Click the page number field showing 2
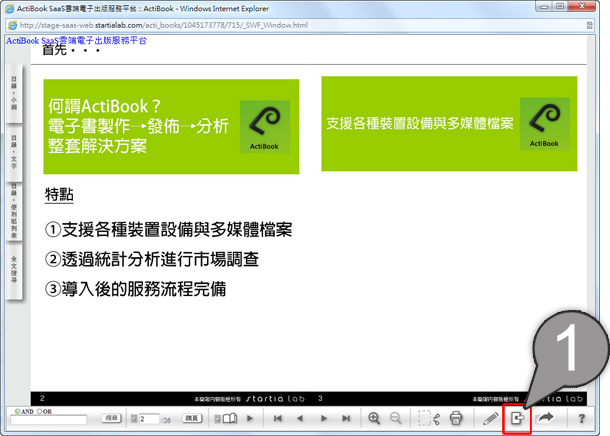Viewport: 610px width, 436px height. click(x=149, y=419)
